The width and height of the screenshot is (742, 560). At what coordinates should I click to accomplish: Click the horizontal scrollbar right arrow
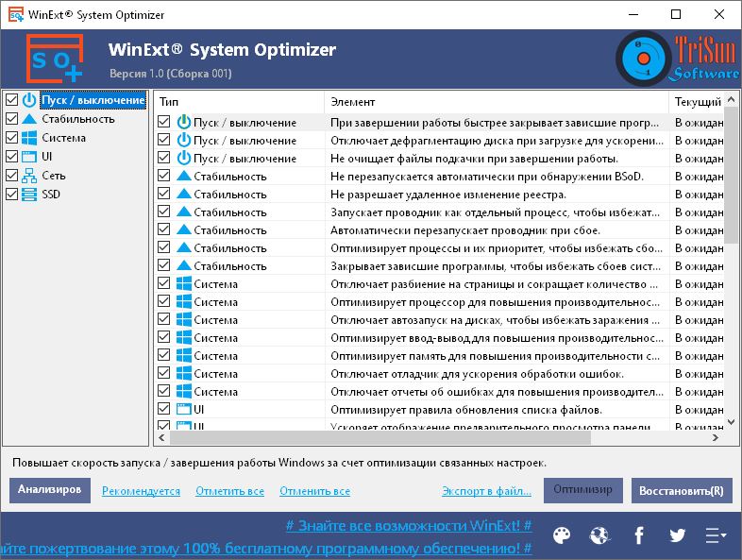coord(716,438)
